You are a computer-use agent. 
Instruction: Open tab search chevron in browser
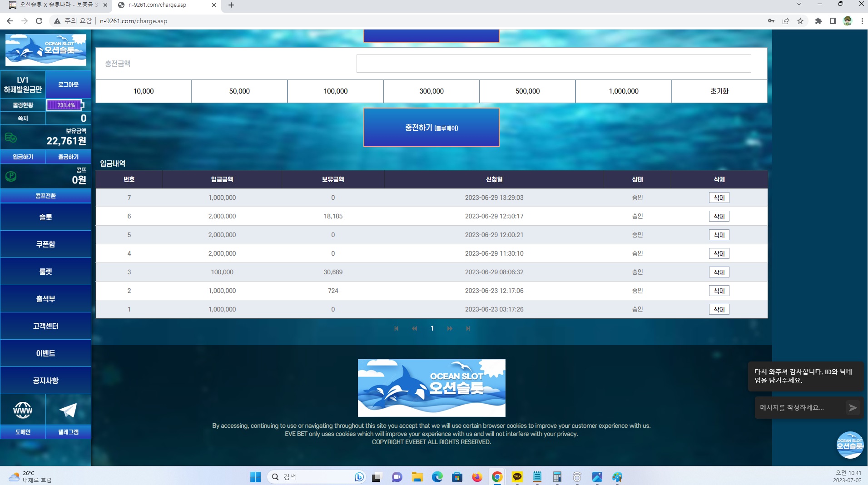pos(799,5)
